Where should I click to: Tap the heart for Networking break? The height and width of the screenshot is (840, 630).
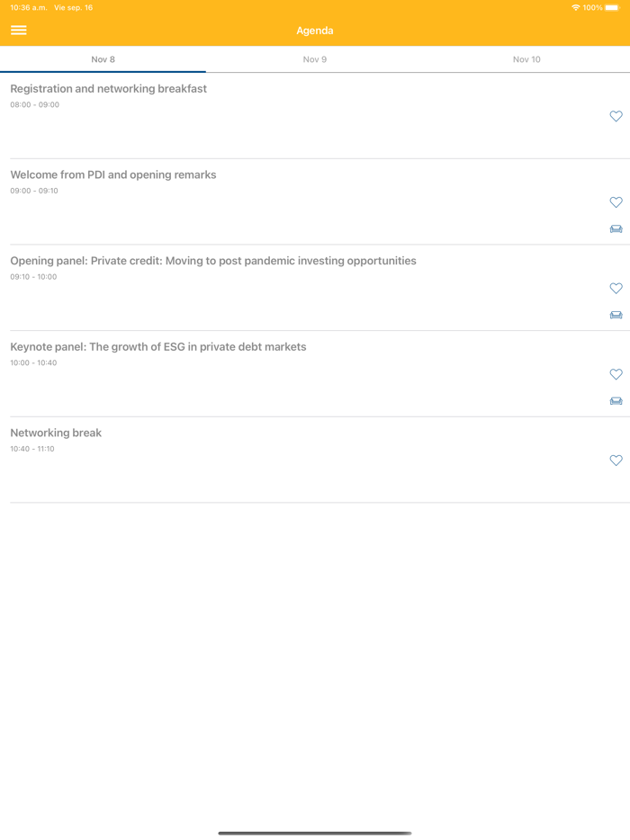click(x=616, y=460)
